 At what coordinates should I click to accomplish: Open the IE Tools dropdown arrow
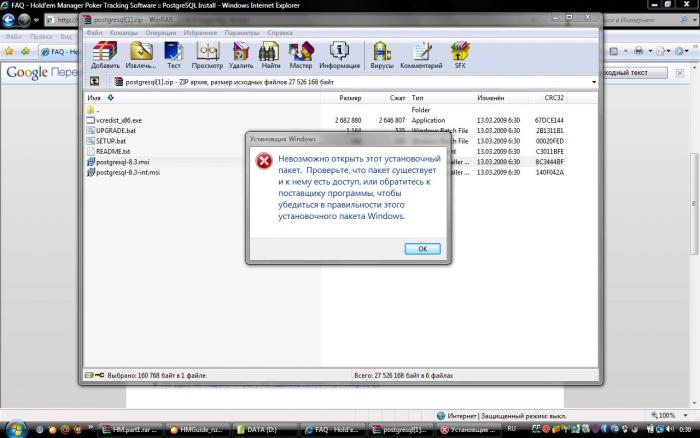coord(687,51)
